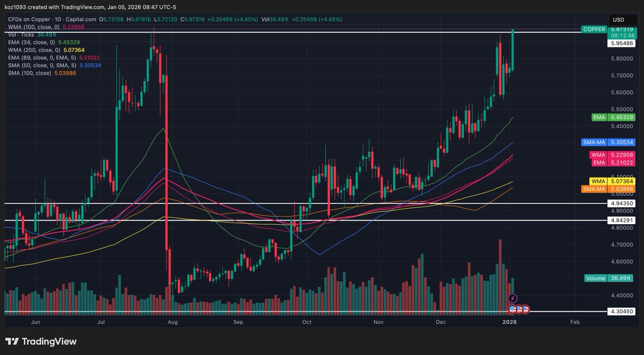Select the 4.30450 horizontal line label
644x355 pixels.
click(622, 311)
